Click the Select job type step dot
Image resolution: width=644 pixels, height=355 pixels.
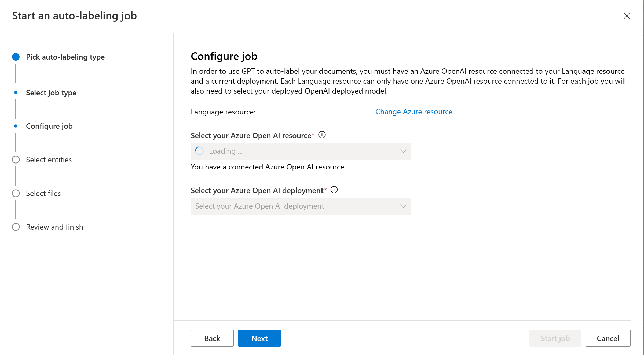tap(16, 93)
